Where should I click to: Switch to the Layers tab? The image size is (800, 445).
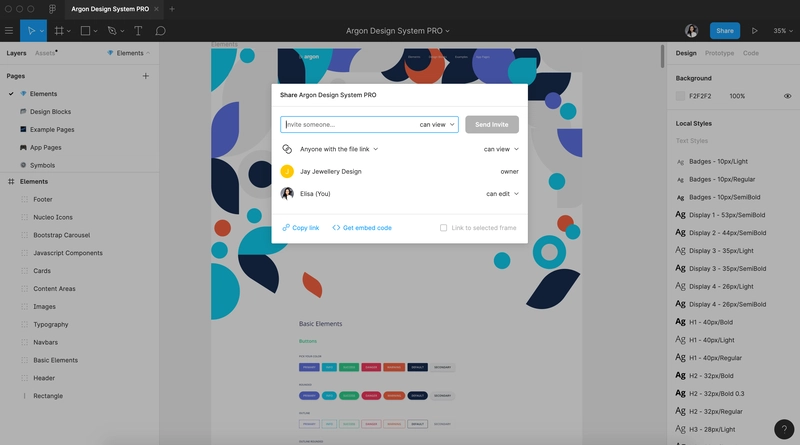pos(16,53)
